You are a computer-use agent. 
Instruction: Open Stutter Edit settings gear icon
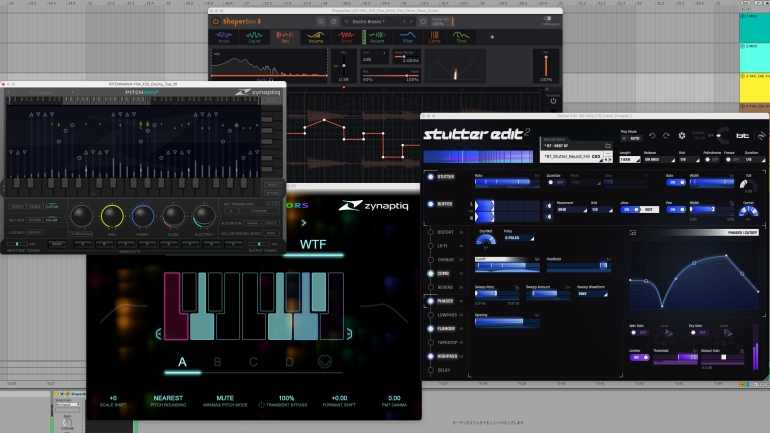682,135
